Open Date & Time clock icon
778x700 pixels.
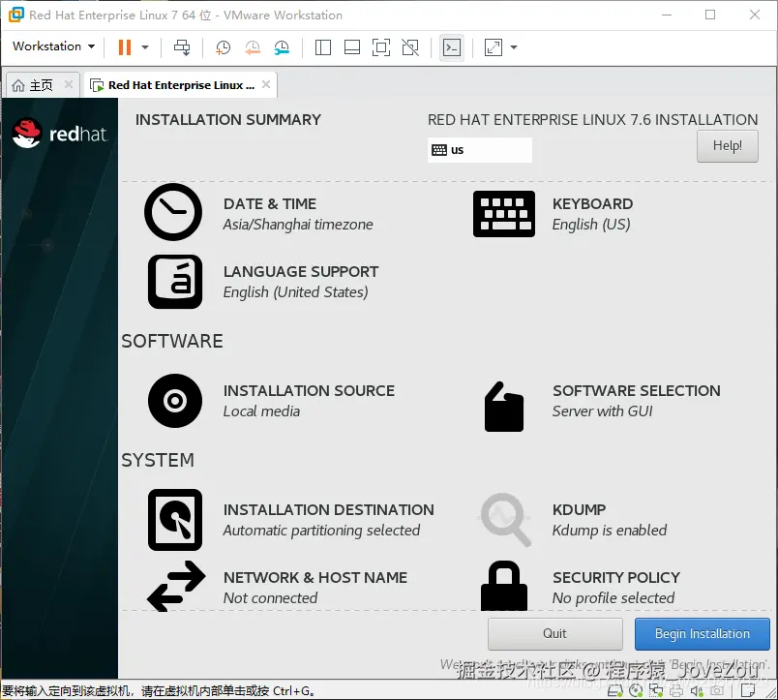click(x=173, y=212)
